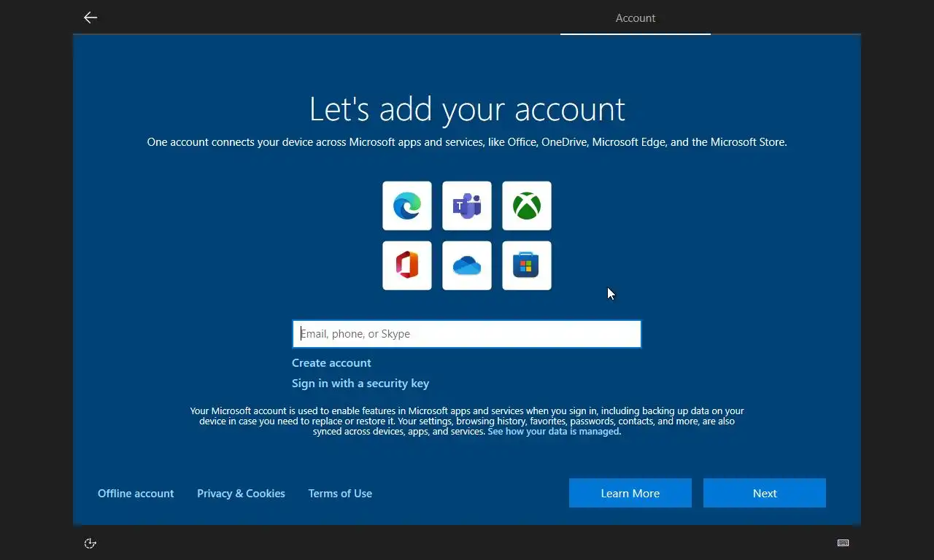
Task: Click the Office icon tile
Action: [407, 265]
